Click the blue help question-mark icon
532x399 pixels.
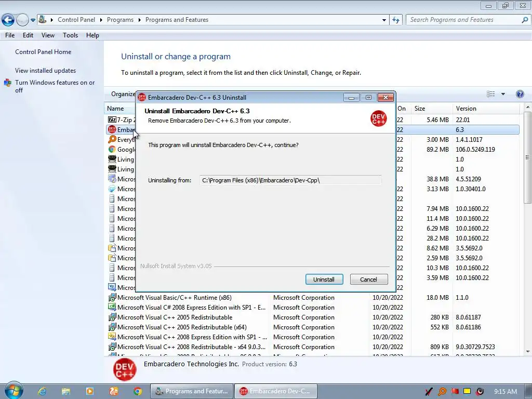(x=520, y=94)
